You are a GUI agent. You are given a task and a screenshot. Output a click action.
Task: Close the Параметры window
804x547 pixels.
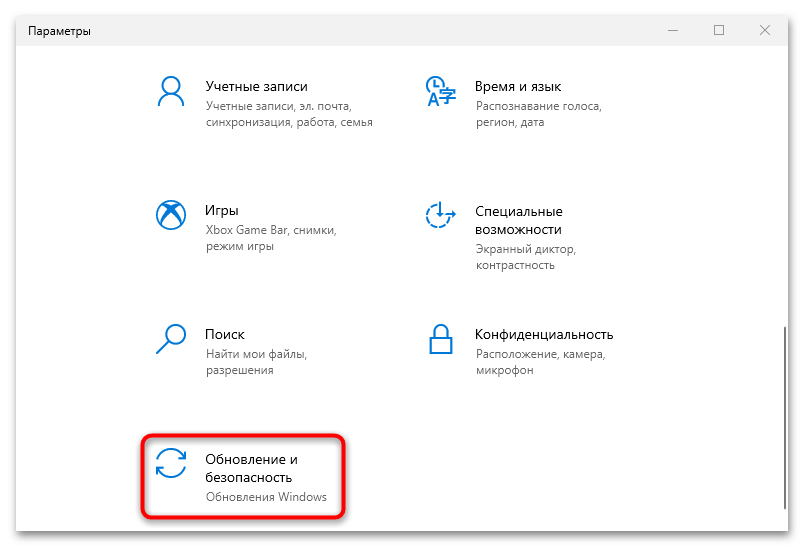[765, 30]
